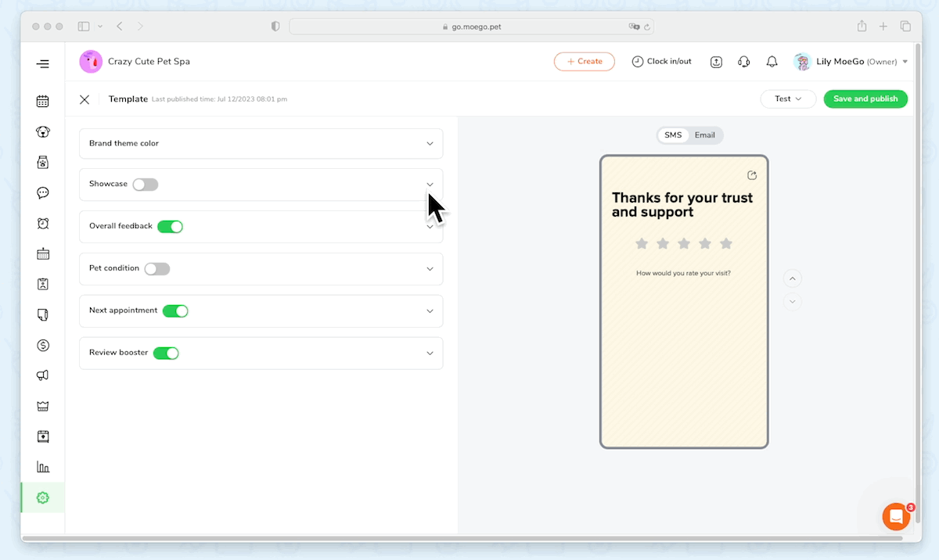Disable the Next appointment toggle

pos(175,311)
